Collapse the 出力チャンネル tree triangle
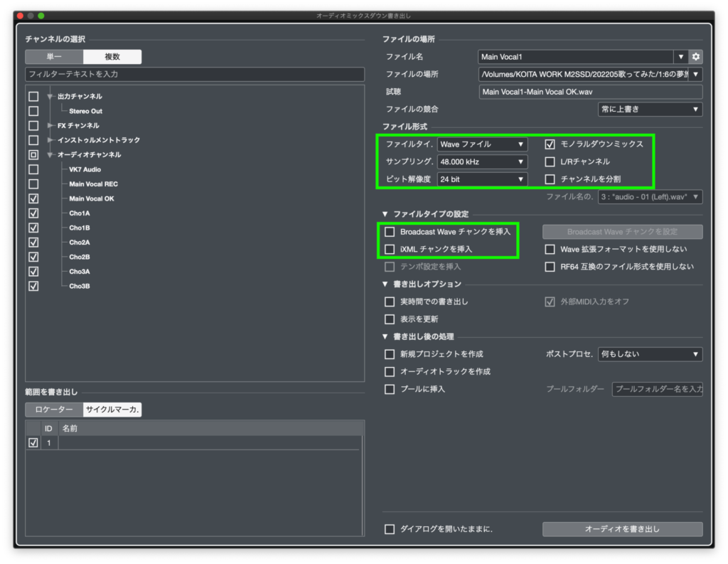Viewport: 728px width, 564px height. click(50, 97)
